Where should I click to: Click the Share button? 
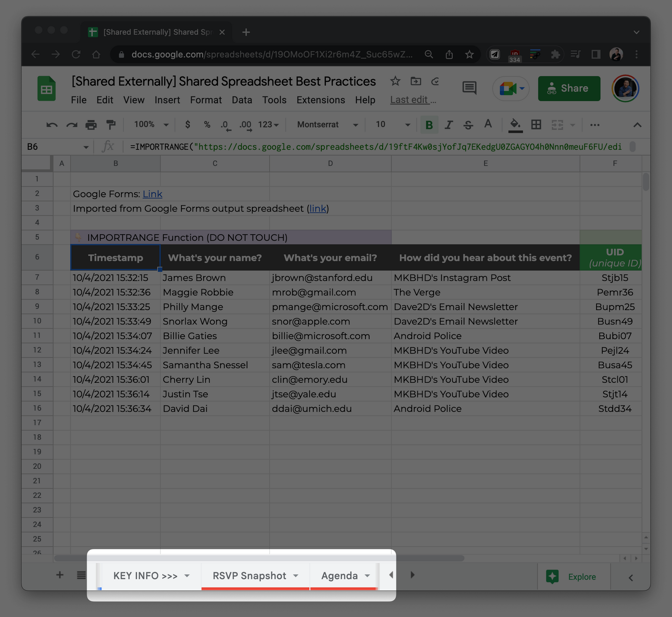[x=569, y=89]
